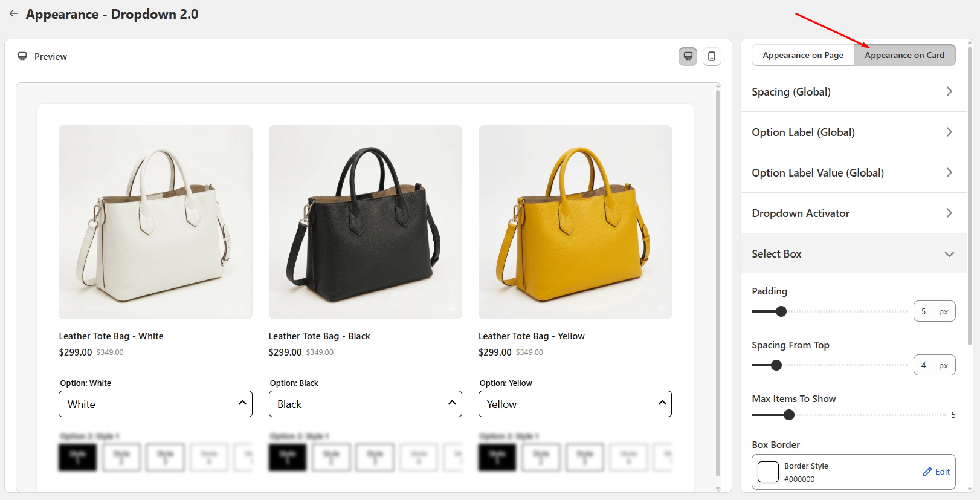Adjust the Max Items To Show slider

pyautogui.click(x=789, y=415)
